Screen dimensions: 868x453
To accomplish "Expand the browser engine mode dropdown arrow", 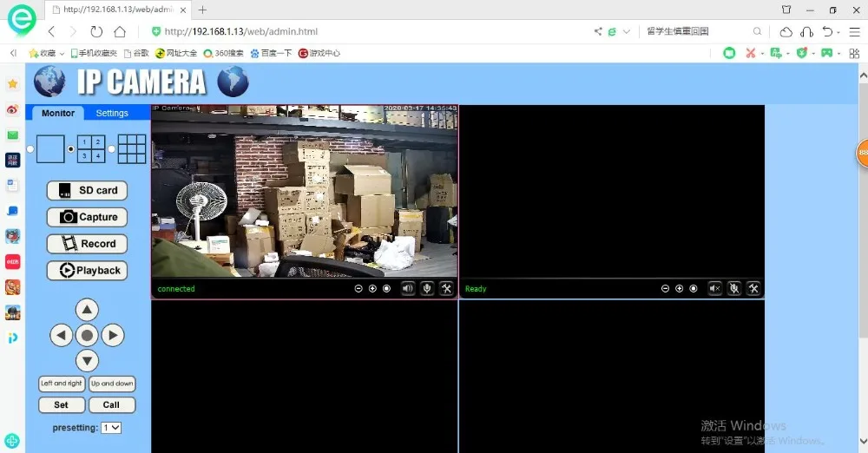I will pyautogui.click(x=627, y=31).
